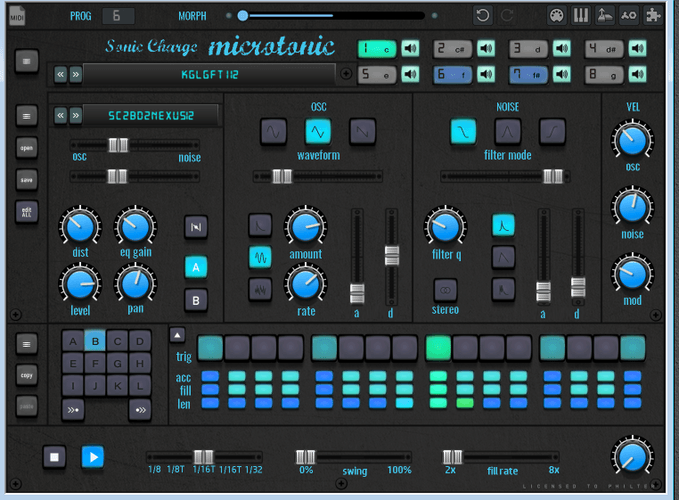Toggle the stereo noise button
The image size is (679, 500).
point(446,290)
